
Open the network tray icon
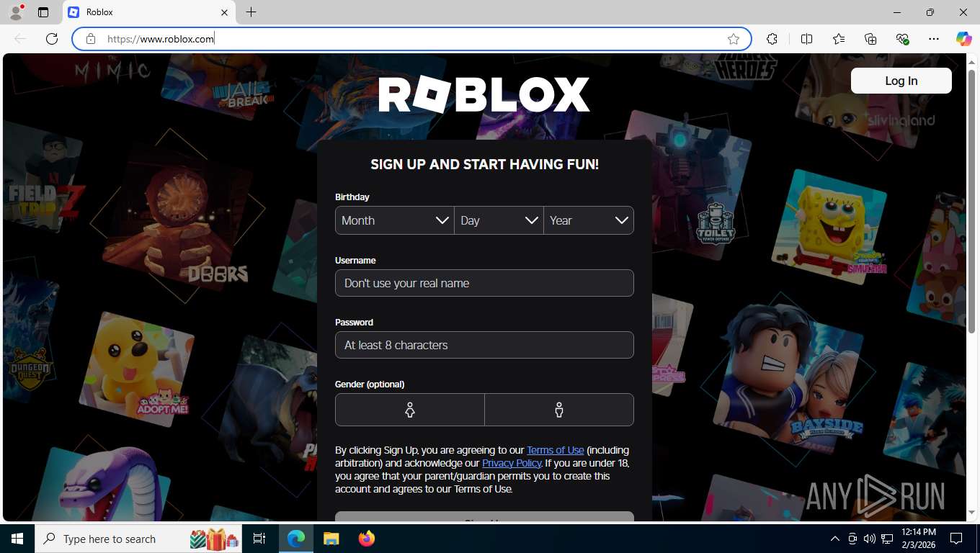click(x=887, y=539)
